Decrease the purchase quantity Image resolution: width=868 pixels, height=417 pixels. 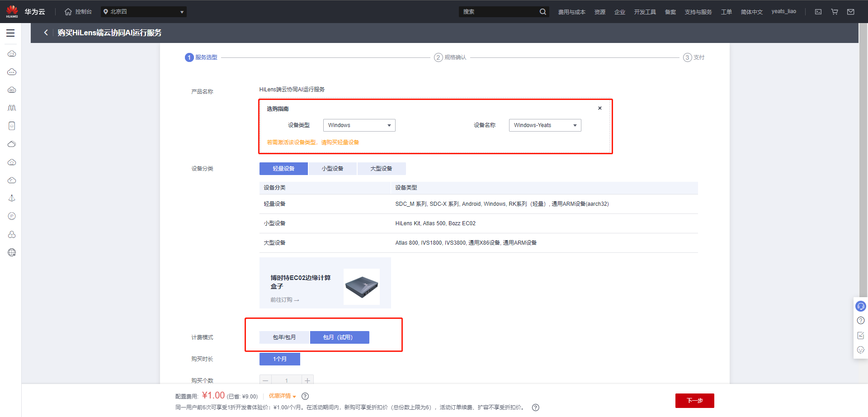(265, 381)
